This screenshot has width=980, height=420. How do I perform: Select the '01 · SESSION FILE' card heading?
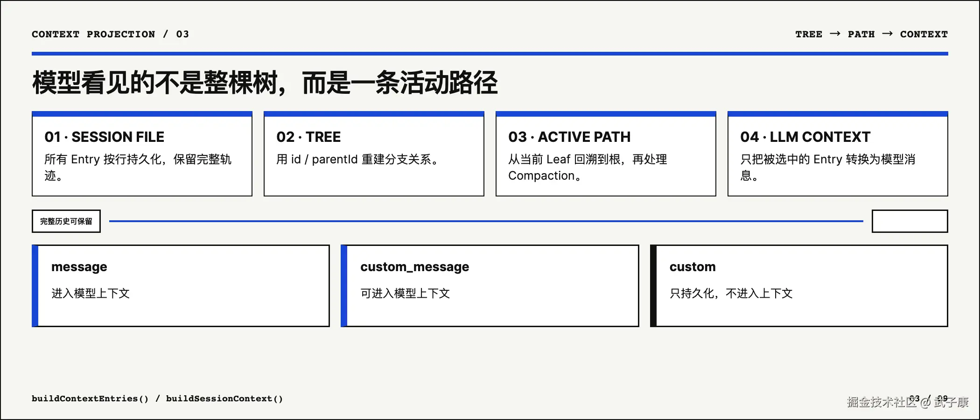tap(105, 137)
